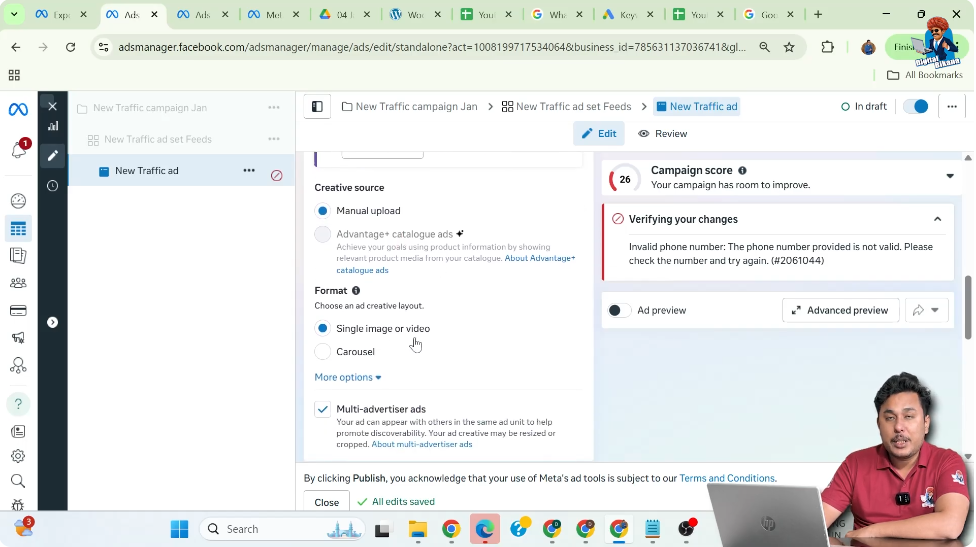Click the Advanced preview button
This screenshot has height=547, width=976.
point(839,310)
